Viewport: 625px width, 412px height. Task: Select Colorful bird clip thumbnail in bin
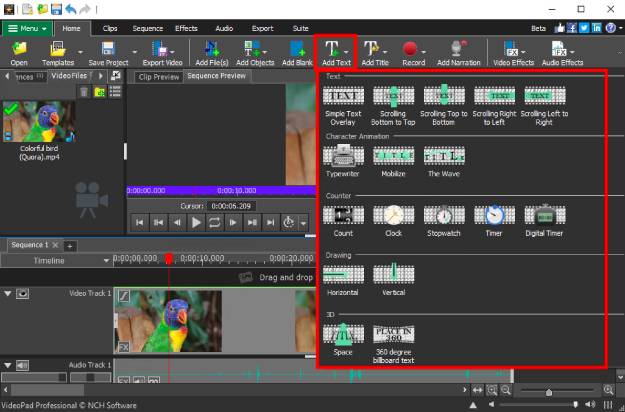[39, 122]
